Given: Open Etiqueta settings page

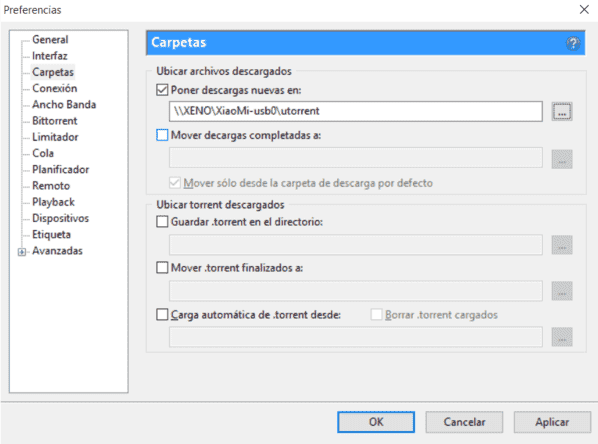Looking at the screenshot, I should (51, 235).
